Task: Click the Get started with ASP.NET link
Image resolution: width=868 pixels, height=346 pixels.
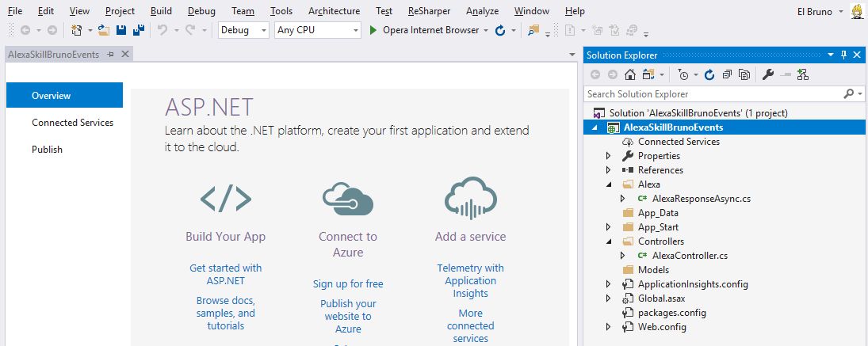Action: pos(226,275)
